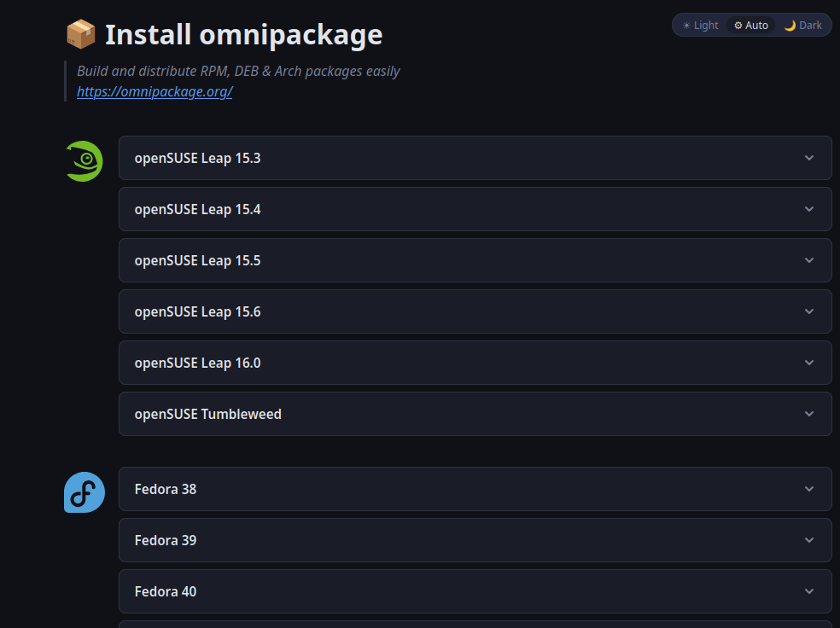The height and width of the screenshot is (628, 840).
Task: Click the 'Fedora 38' label
Action: (x=166, y=489)
